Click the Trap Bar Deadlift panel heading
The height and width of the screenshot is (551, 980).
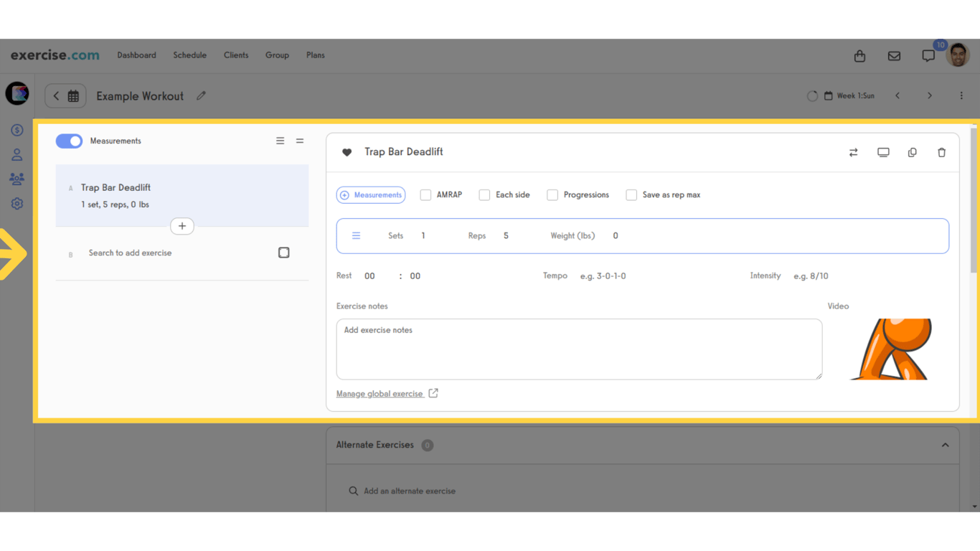coord(403,152)
